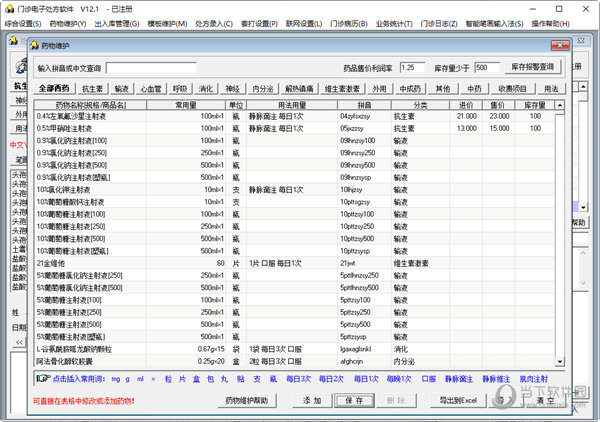The height and width of the screenshot is (422, 600).
Task: Open the 药物维护 menu
Action: click(x=68, y=24)
